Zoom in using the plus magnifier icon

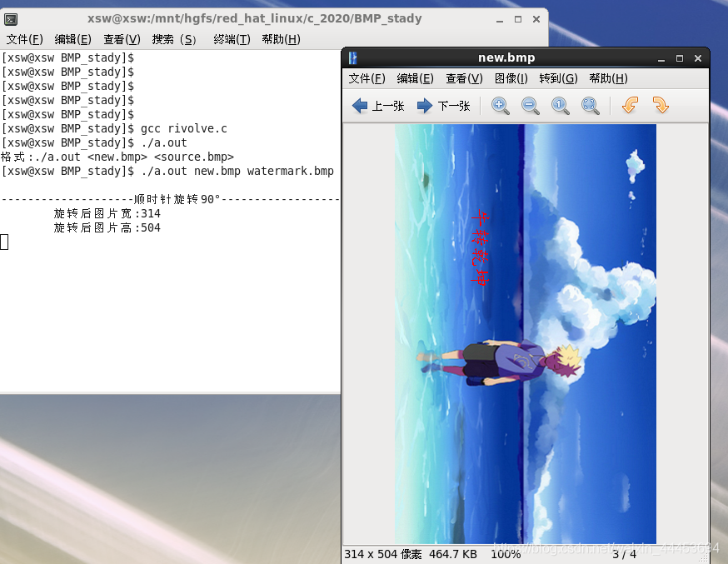500,106
